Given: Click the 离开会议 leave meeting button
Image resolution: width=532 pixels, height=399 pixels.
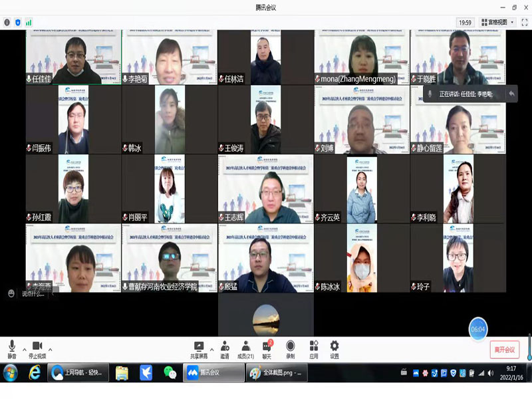Looking at the screenshot, I should pyautogui.click(x=504, y=350).
